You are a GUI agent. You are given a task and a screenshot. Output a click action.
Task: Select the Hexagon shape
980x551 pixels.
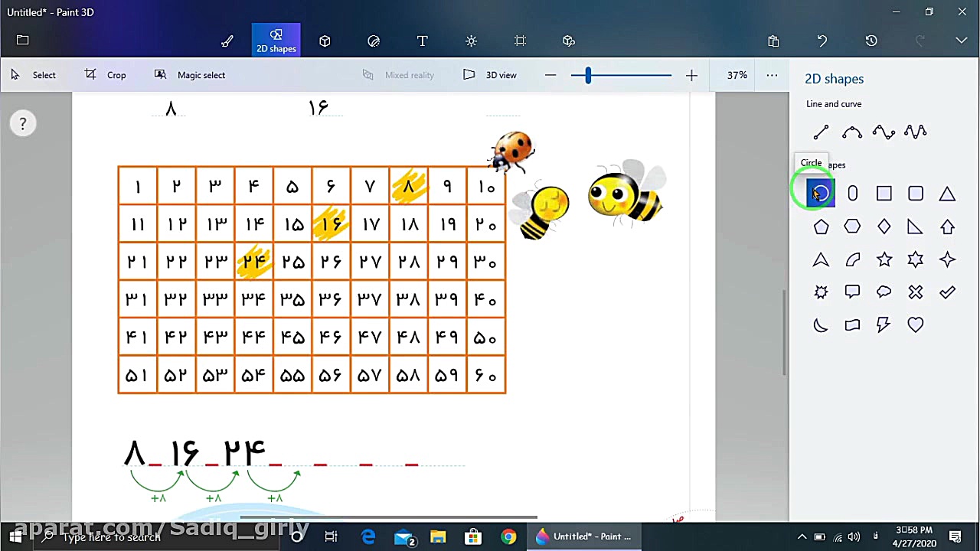click(852, 227)
